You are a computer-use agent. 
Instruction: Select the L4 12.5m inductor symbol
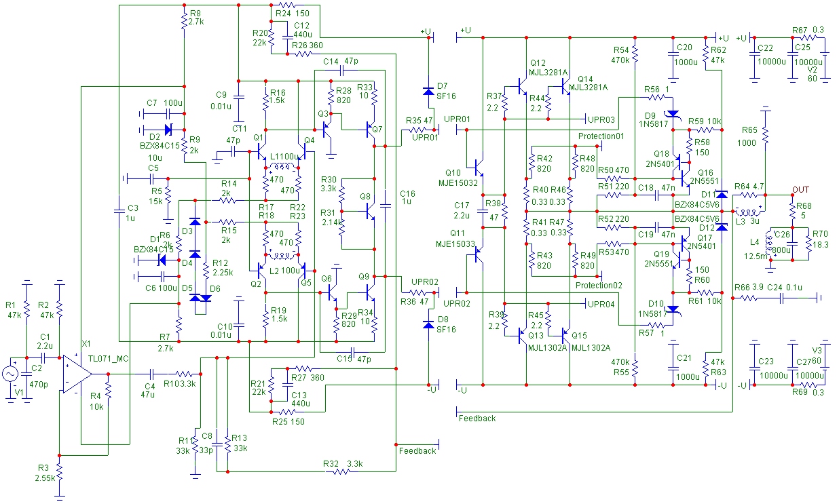pyautogui.click(x=770, y=243)
